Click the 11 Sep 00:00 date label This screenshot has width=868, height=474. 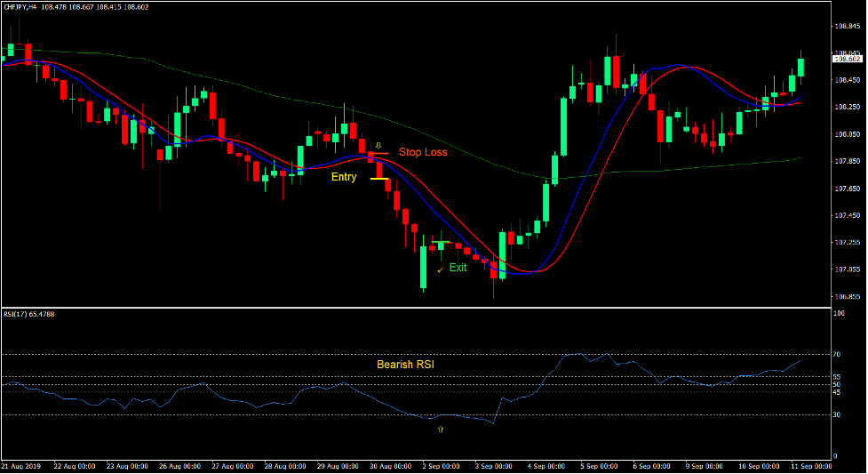[811, 466]
